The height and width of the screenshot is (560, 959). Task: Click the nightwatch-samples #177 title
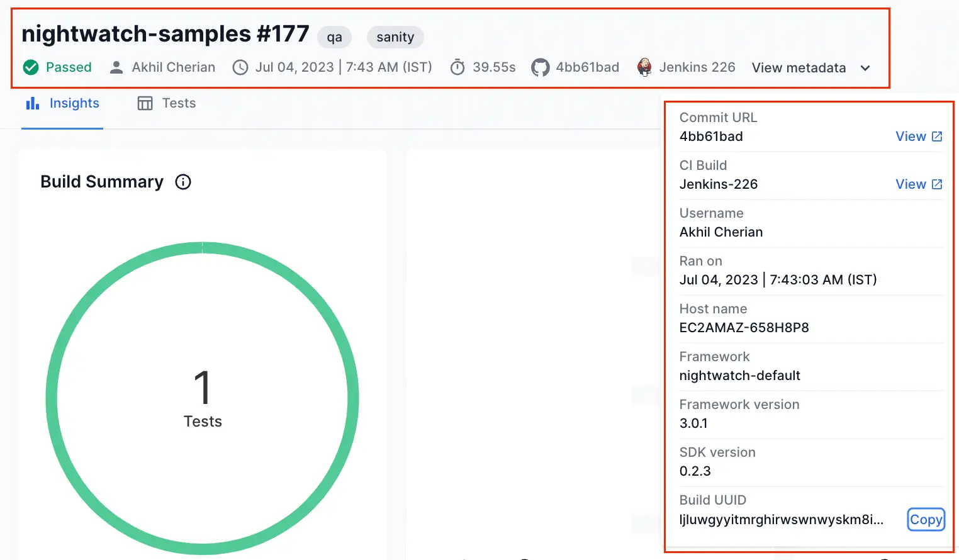click(x=165, y=33)
